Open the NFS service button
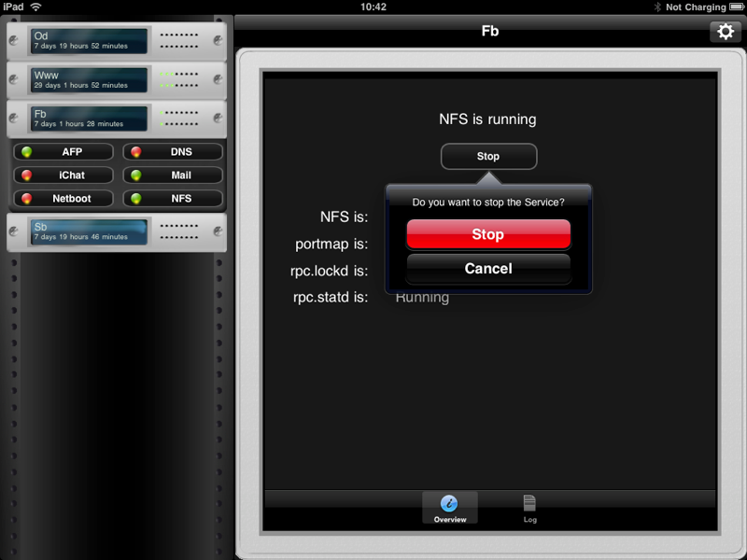This screenshot has height=560, width=747. click(x=173, y=199)
